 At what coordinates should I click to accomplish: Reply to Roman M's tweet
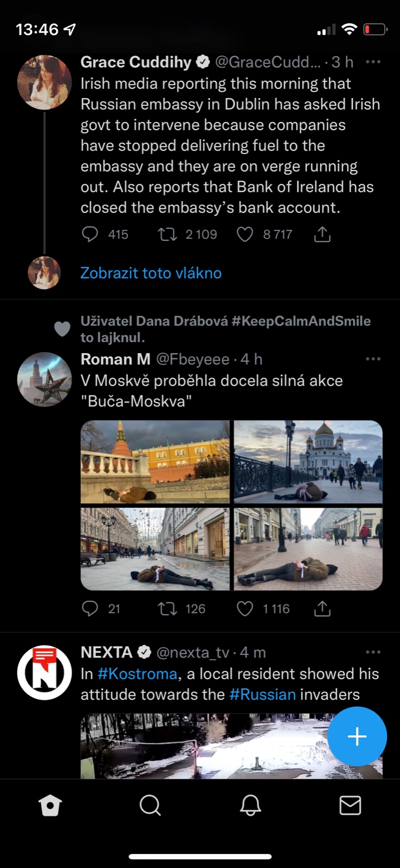point(90,609)
